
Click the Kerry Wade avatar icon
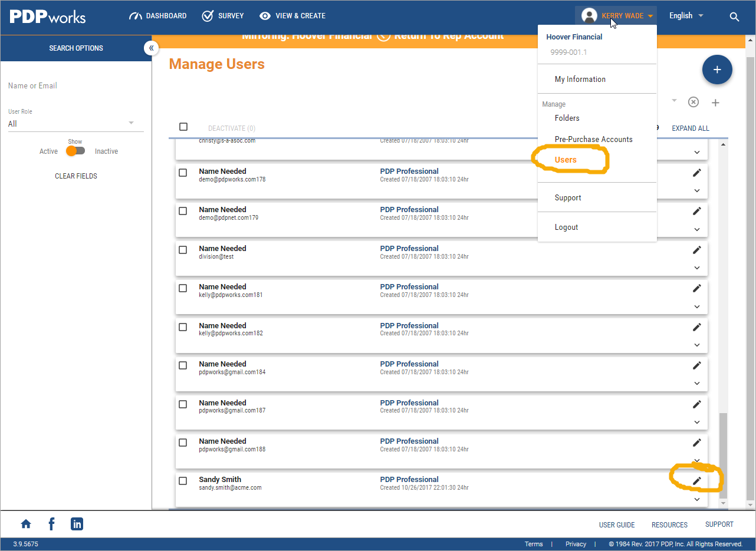click(x=589, y=16)
